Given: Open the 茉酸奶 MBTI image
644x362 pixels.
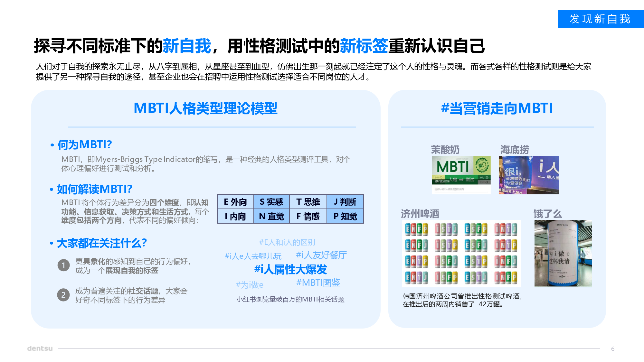Looking at the screenshot, I should click(x=461, y=175).
